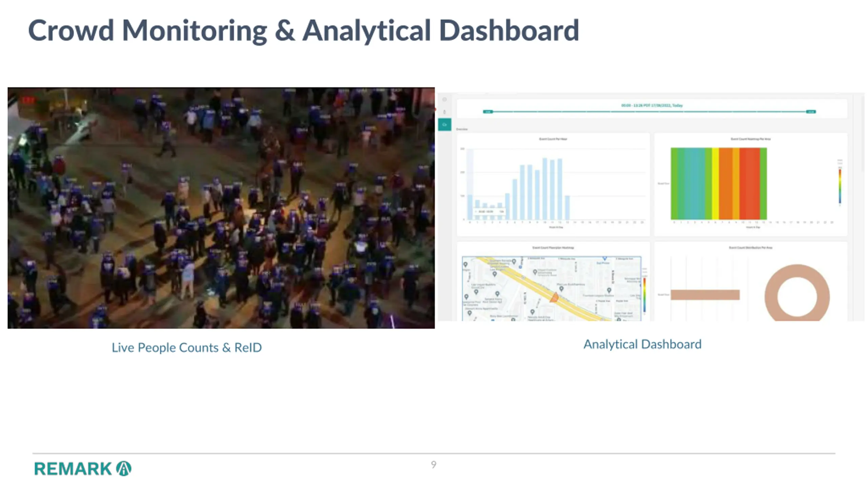Click the second sidebar icon below the circle
The height and width of the screenshot is (488, 868).
click(x=445, y=112)
